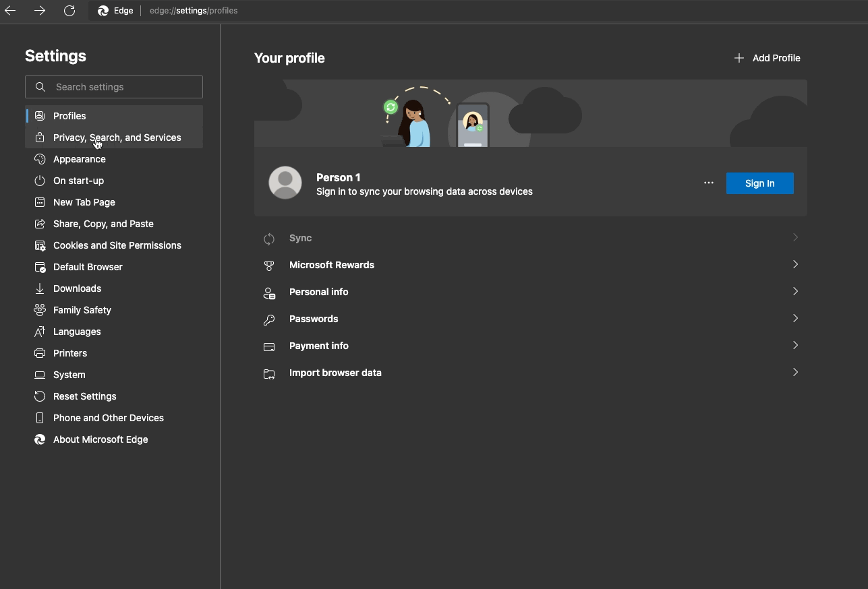Click the Languages icon
Viewport: 868px width, 589px height.
(40, 332)
